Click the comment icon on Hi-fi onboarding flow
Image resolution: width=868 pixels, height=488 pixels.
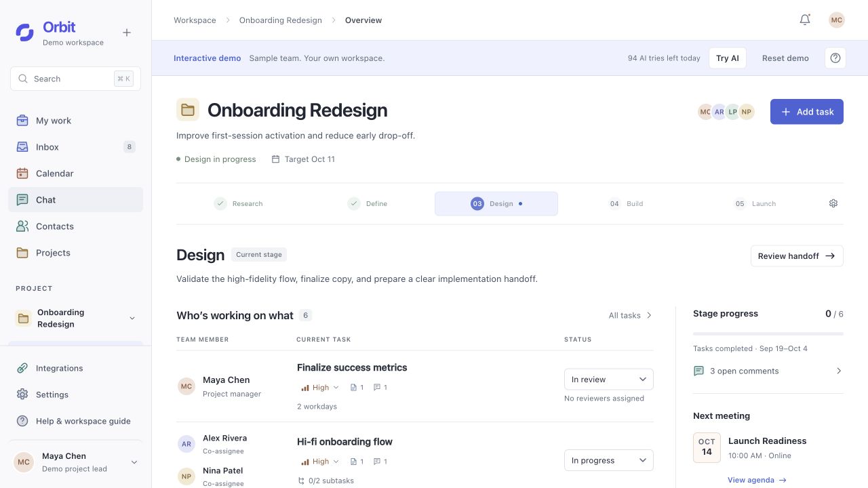click(x=377, y=462)
